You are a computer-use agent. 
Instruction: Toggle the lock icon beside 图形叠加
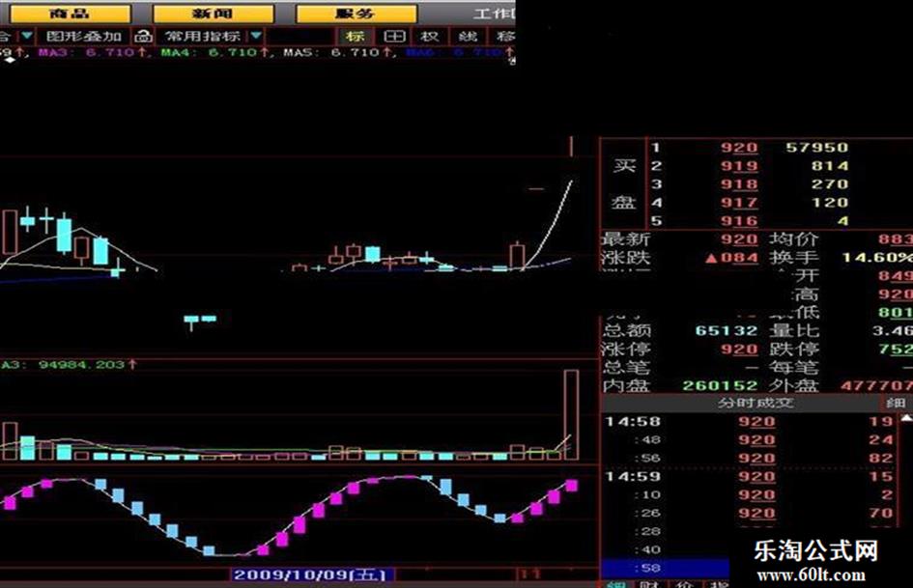point(143,36)
